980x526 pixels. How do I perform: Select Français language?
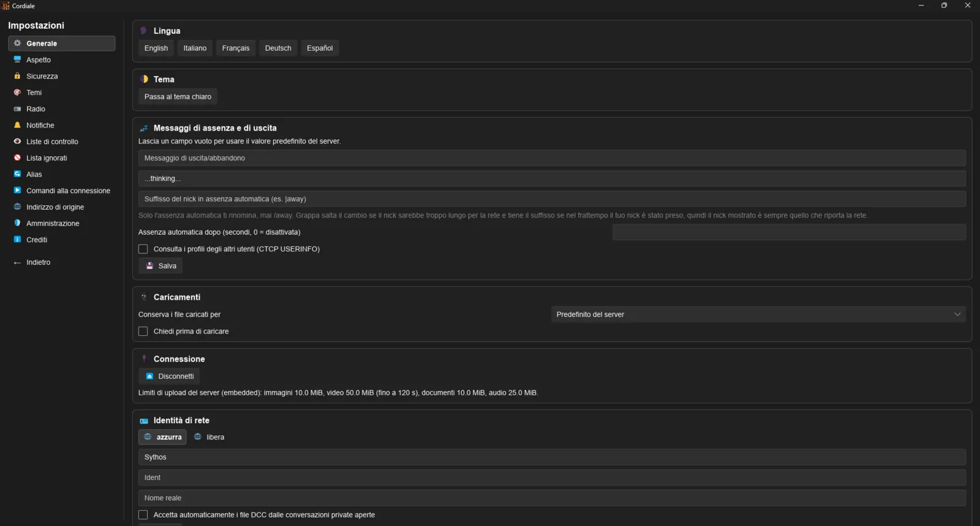coord(236,48)
